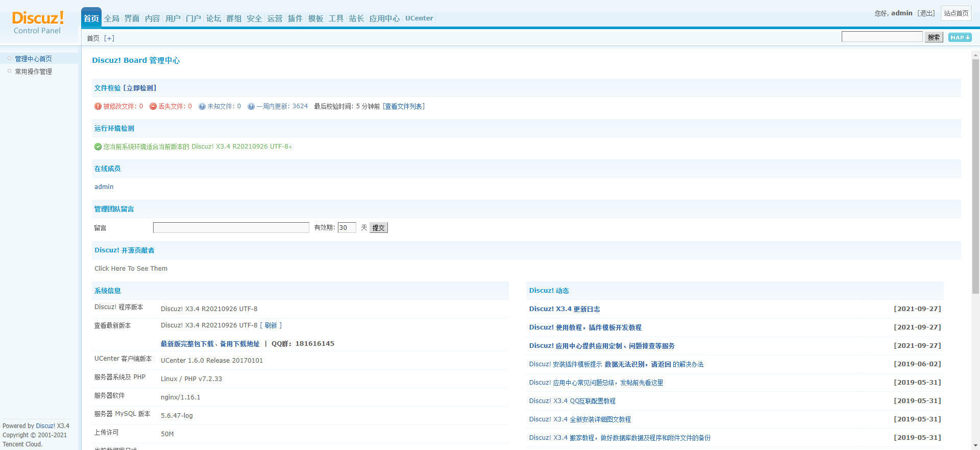Open the 全局 menu
980x450 pixels.
pyautogui.click(x=112, y=18)
